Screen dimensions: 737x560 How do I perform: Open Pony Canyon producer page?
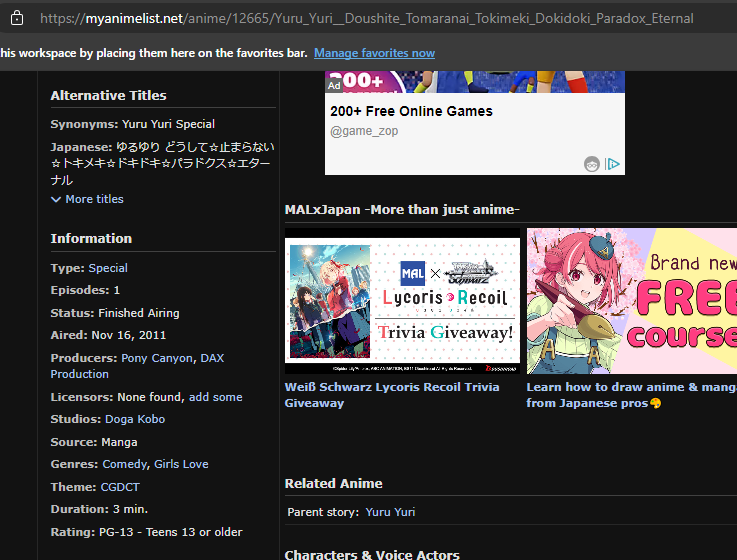click(157, 358)
